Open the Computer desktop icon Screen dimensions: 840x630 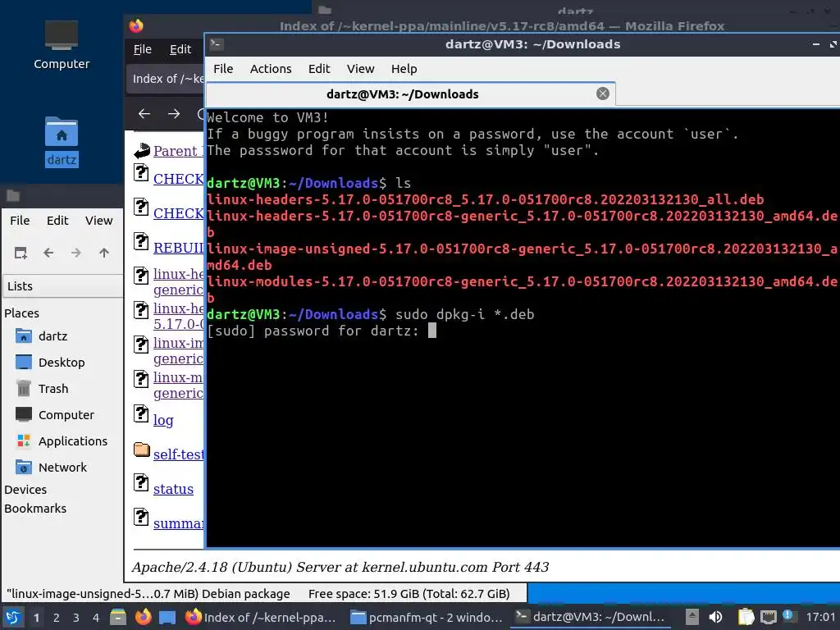(x=61, y=45)
